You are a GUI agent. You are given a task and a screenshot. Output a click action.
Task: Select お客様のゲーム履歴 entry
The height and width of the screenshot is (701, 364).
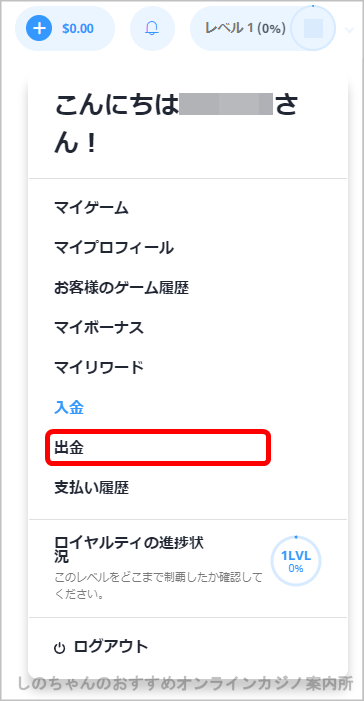coord(121,288)
